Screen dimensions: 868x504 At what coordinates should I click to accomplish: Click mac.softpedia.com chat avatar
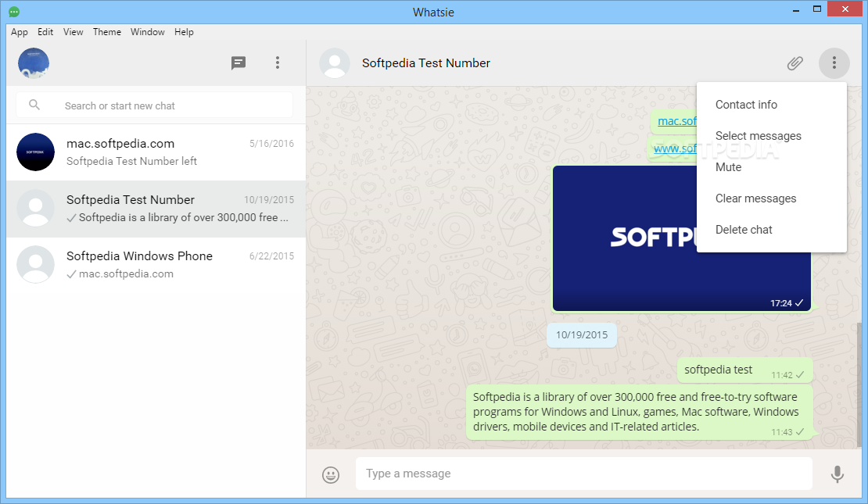pyautogui.click(x=35, y=152)
